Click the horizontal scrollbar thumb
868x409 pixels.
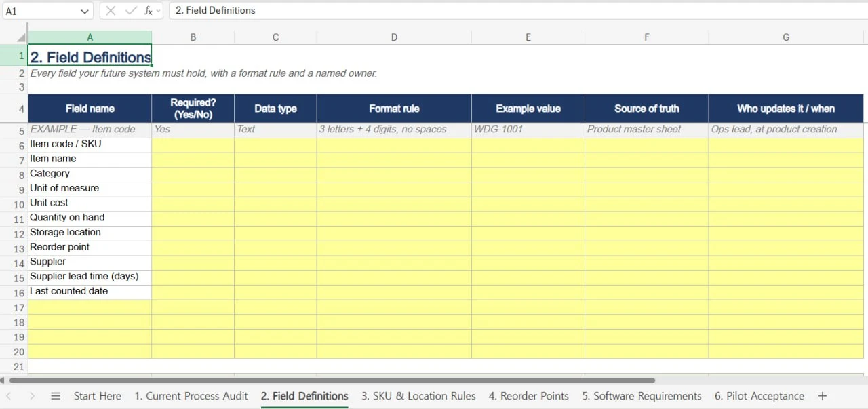click(x=332, y=381)
